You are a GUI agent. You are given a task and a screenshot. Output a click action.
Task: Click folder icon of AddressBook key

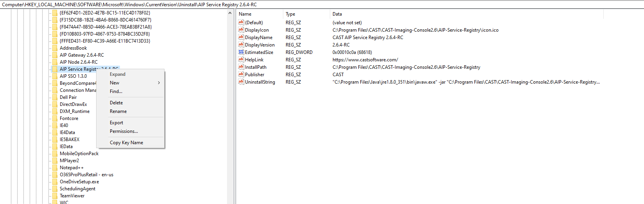[55, 48]
